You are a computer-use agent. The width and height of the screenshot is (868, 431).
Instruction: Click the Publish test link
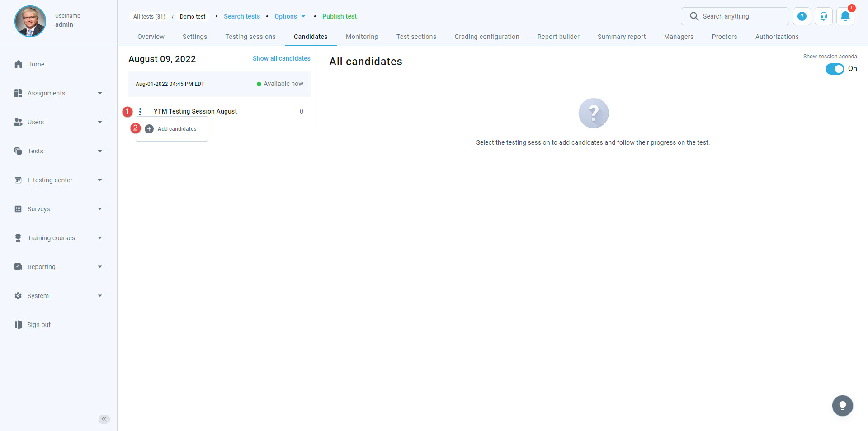(x=339, y=17)
